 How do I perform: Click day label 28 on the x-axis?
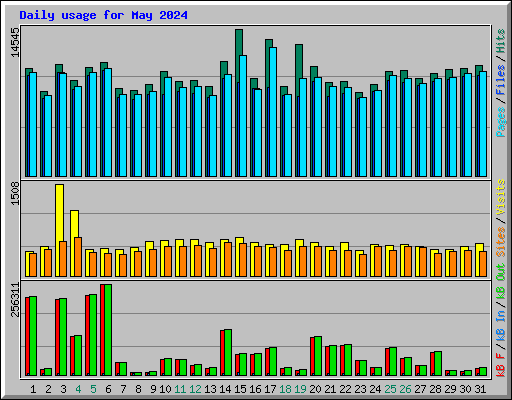[435, 389]
